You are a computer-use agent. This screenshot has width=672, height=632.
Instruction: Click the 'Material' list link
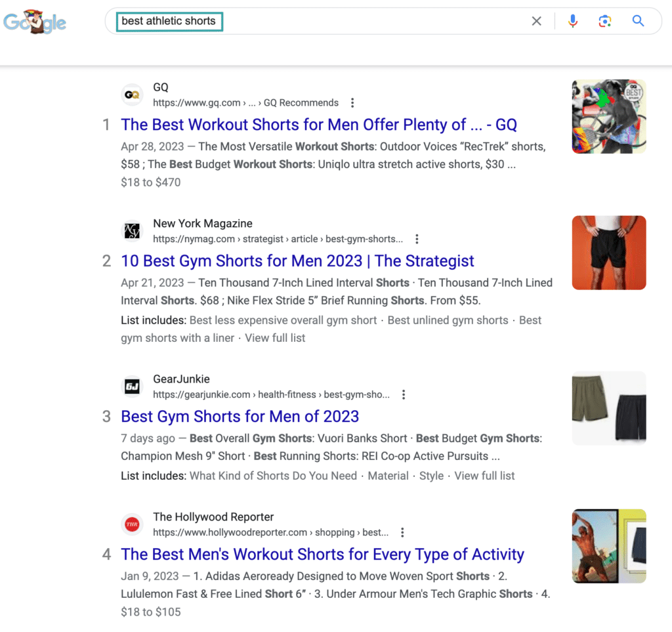pos(388,476)
